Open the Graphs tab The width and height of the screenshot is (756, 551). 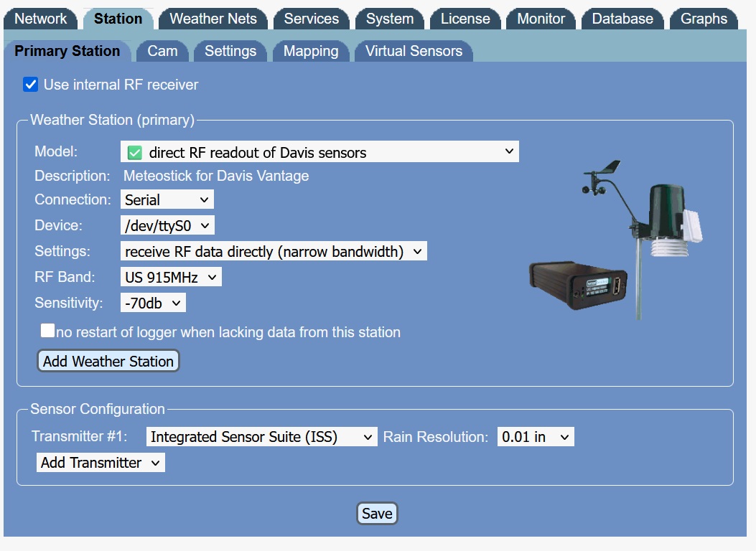click(x=704, y=19)
